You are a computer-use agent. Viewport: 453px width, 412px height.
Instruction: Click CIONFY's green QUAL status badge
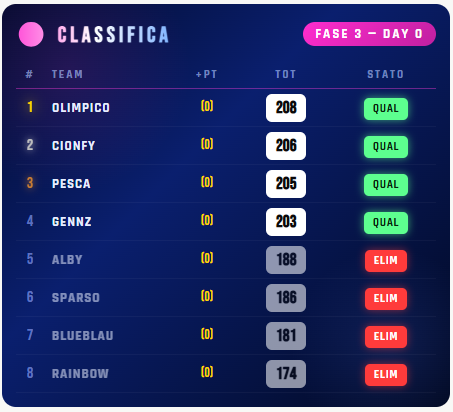[x=386, y=147]
